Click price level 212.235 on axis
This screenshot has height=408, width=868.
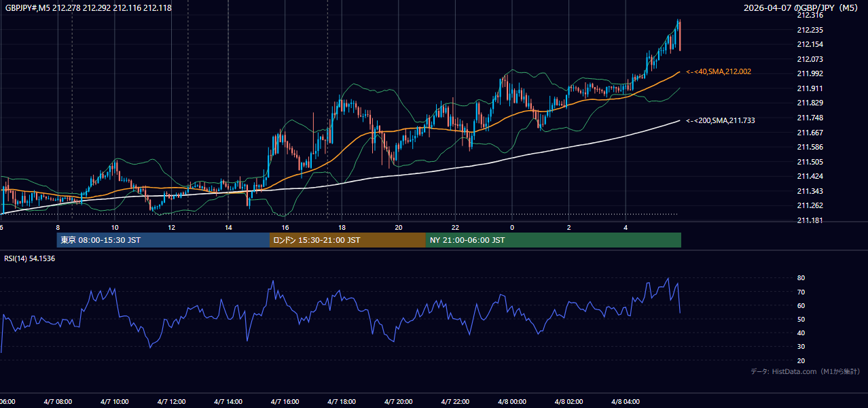(x=810, y=30)
